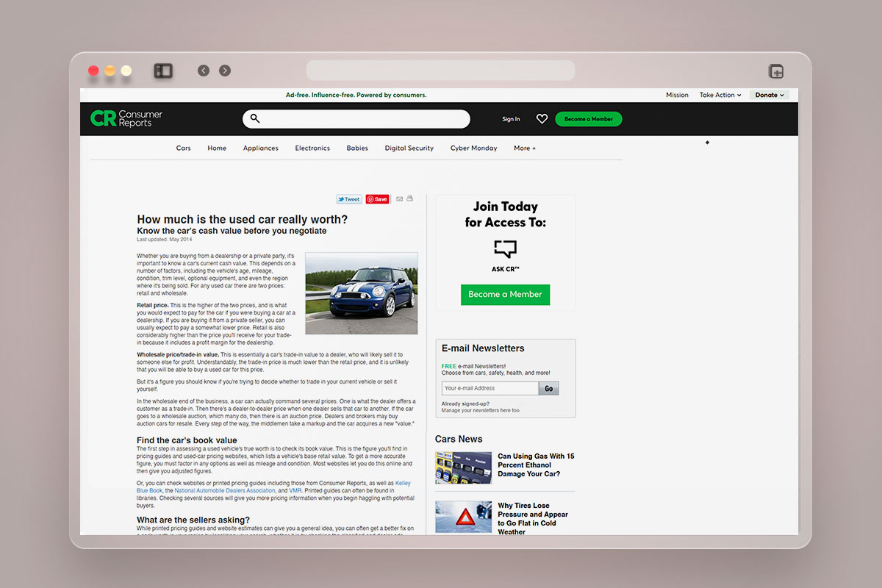
Task: Go back using the browser back arrow
Action: tap(204, 70)
